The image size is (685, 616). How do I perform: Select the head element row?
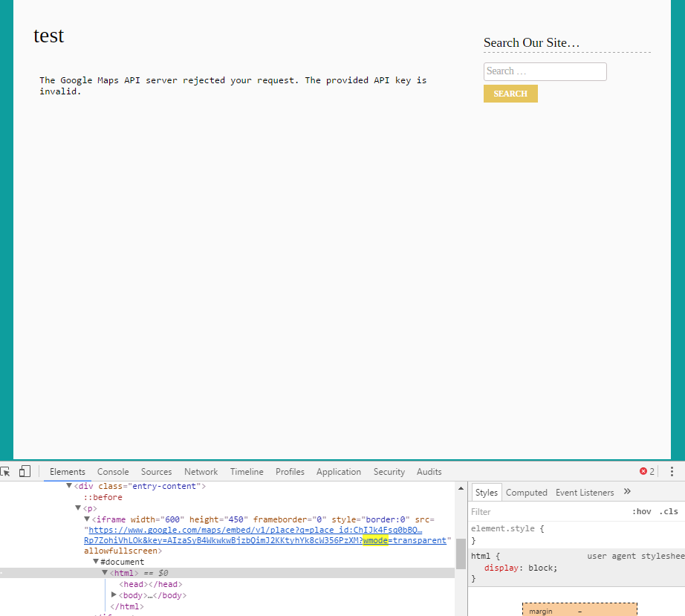(151, 583)
